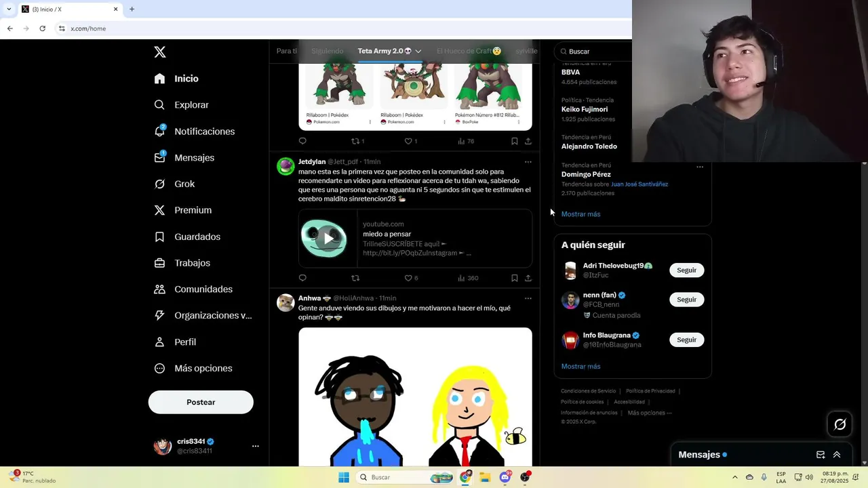
Task: Open File Explorer in the taskbar
Action: (x=485, y=477)
